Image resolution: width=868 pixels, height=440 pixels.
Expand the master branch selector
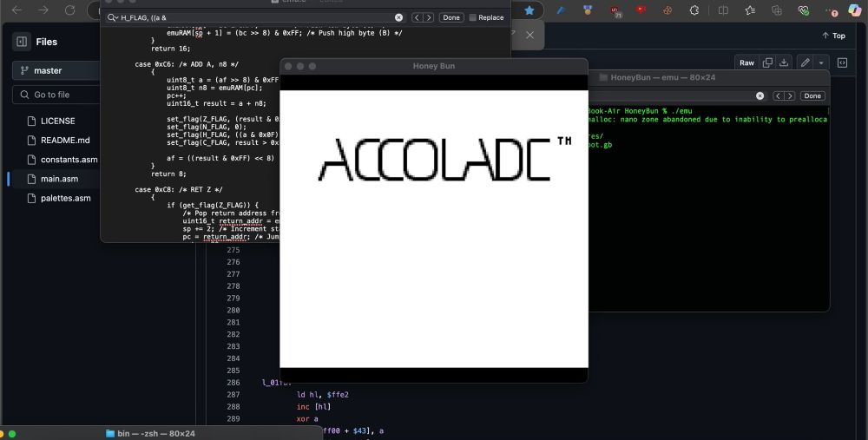(56, 70)
